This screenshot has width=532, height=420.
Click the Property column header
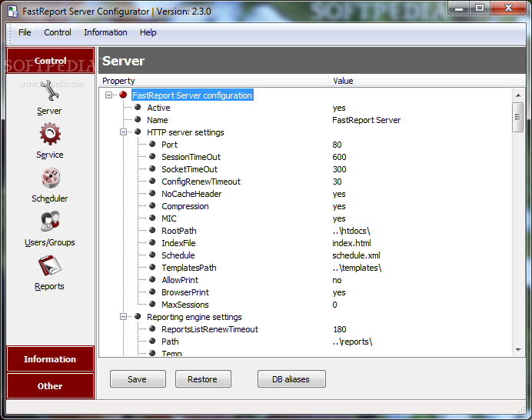(214, 81)
